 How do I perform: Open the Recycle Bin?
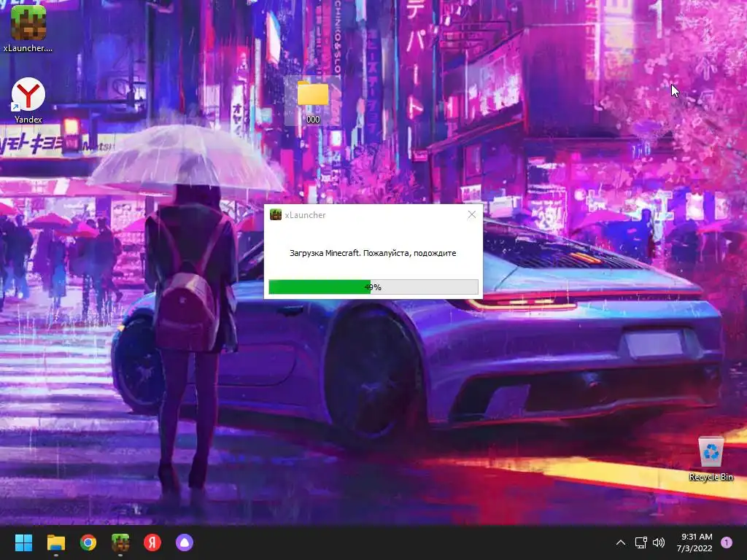[x=711, y=458]
